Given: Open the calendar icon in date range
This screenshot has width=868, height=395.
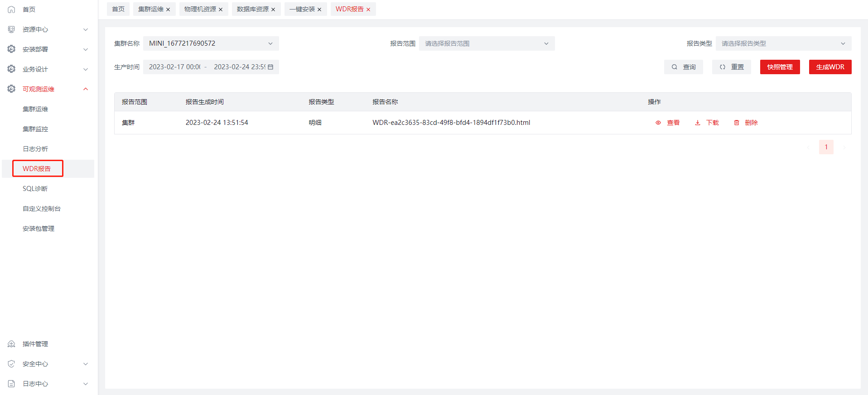Looking at the screenshot, I should click(x=270, y=67).
